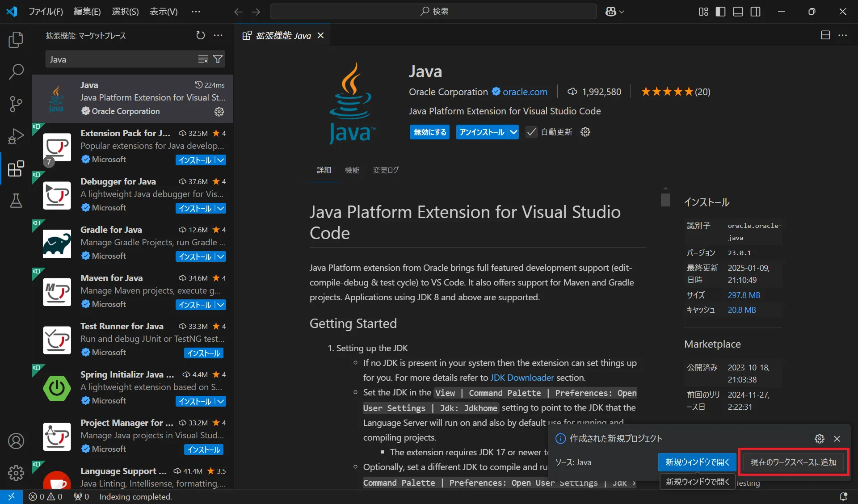Open notification settings gear in popup
Screen dimensions: 858x504
(820, 439)
